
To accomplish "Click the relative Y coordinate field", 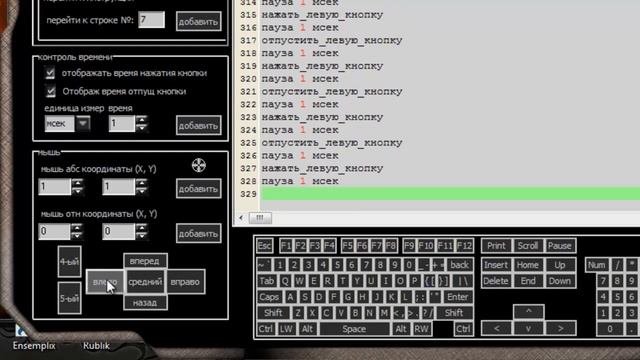I will click(x=118, y=231).
